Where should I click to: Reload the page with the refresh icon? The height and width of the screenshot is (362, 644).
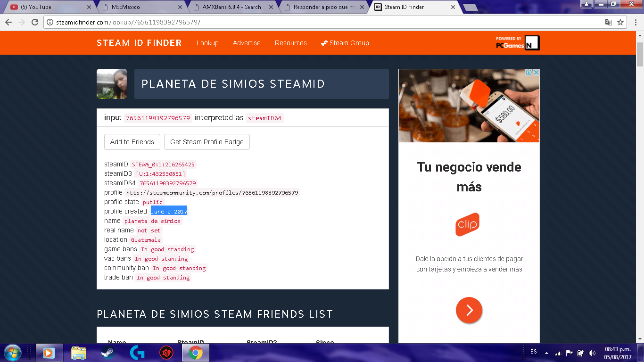coord(35,22)
